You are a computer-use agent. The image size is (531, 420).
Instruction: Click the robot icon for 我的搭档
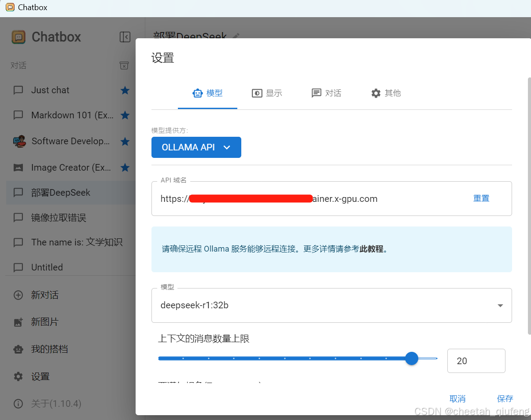coord(18,349)
